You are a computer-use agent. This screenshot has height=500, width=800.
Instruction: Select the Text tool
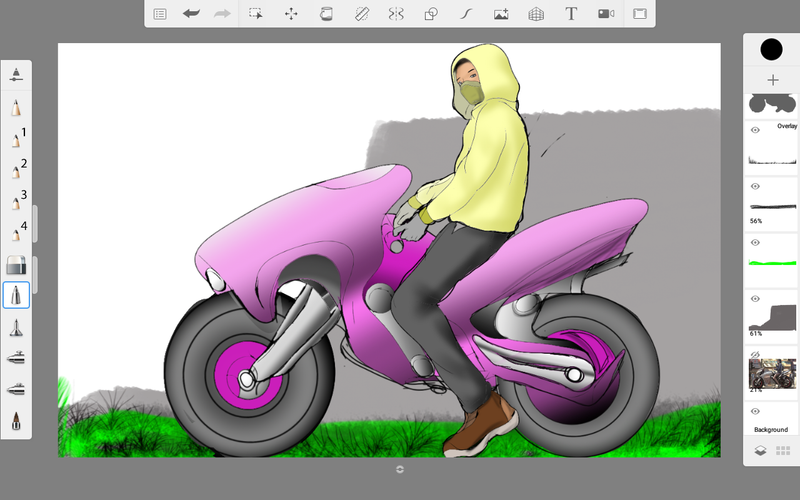[571, 14]
